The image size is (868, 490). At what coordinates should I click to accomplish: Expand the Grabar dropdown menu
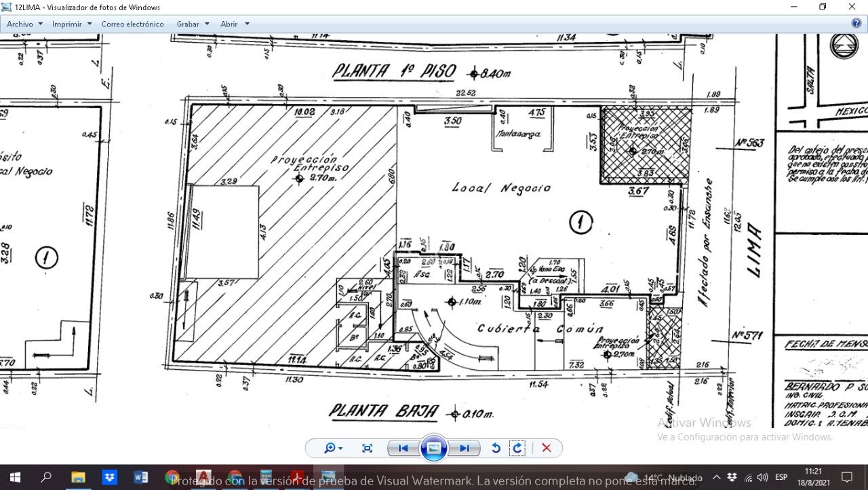pos(193,24)
